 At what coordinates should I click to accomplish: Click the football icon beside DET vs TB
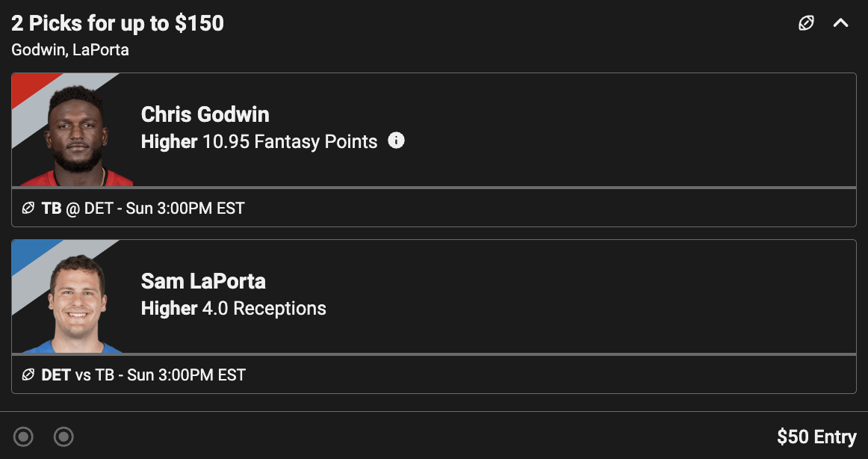tap(28, 375)
